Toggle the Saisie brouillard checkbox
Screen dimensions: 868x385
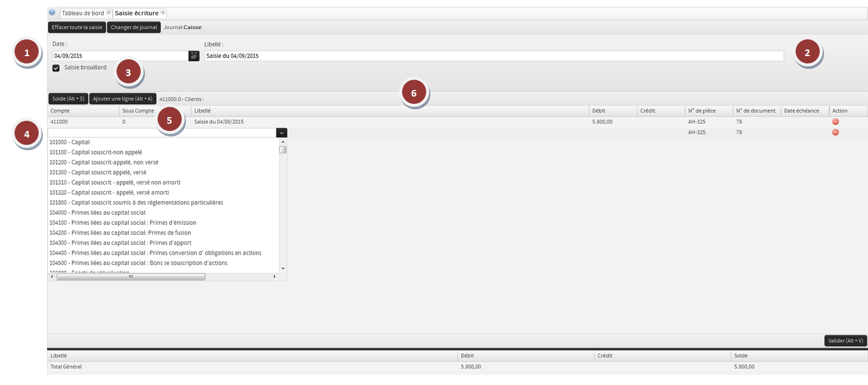point(56,68)
